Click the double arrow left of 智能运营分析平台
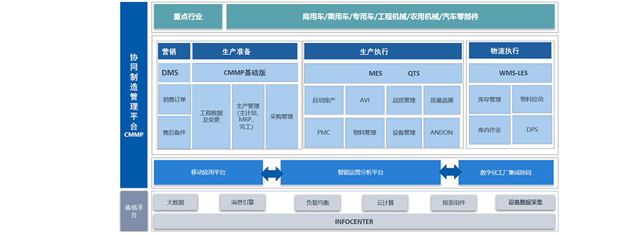Viewport: 644px width, 236px height. [271, 173]
